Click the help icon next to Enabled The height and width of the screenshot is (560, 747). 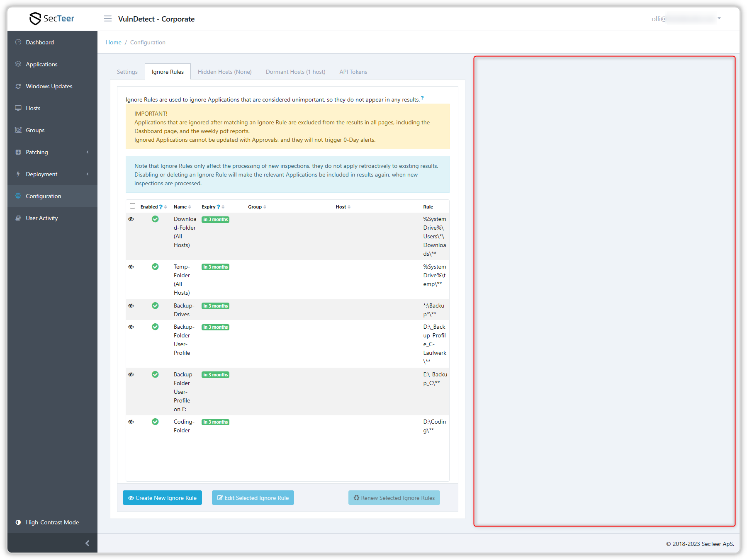(x=161, y=207)
